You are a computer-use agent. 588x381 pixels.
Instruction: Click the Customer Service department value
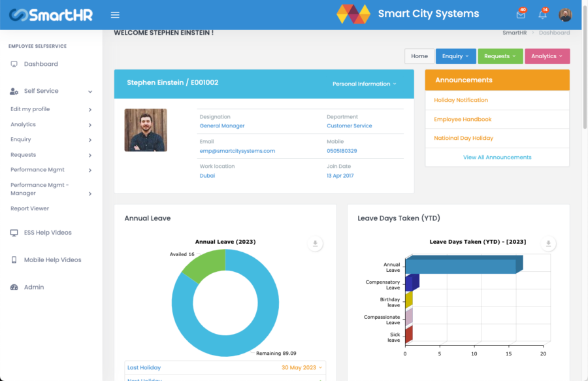click(349, 125)
